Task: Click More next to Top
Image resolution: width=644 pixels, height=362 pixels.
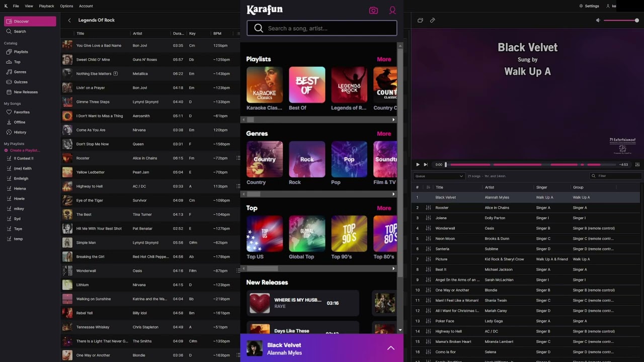Action: pyautogui.click(x=384, y=208)
